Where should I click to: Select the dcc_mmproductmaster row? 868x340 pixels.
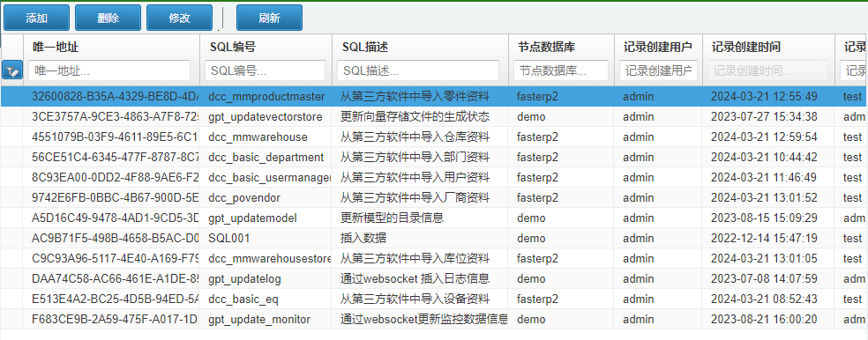click(x=434, y=97)
